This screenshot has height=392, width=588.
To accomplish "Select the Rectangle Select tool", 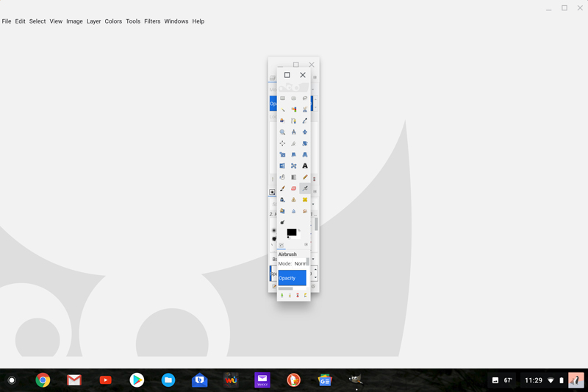I will tap(282, 99).
